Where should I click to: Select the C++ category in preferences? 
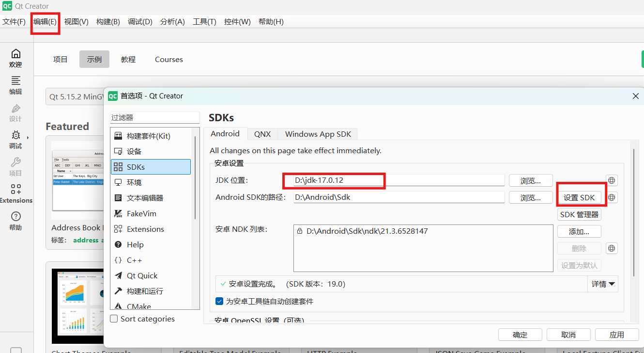point(151,260)
